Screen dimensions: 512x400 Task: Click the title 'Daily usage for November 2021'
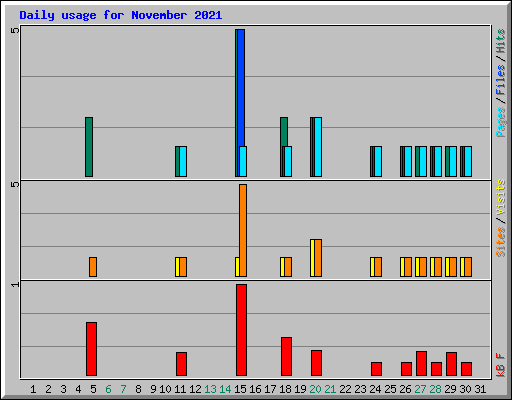coord(121,15)
